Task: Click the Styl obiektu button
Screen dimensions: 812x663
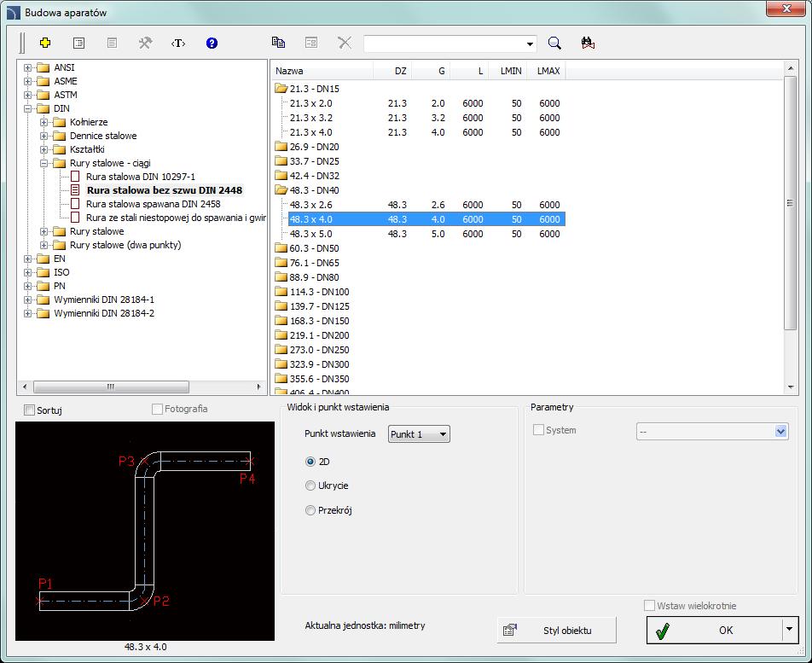Action: [557, 630]
